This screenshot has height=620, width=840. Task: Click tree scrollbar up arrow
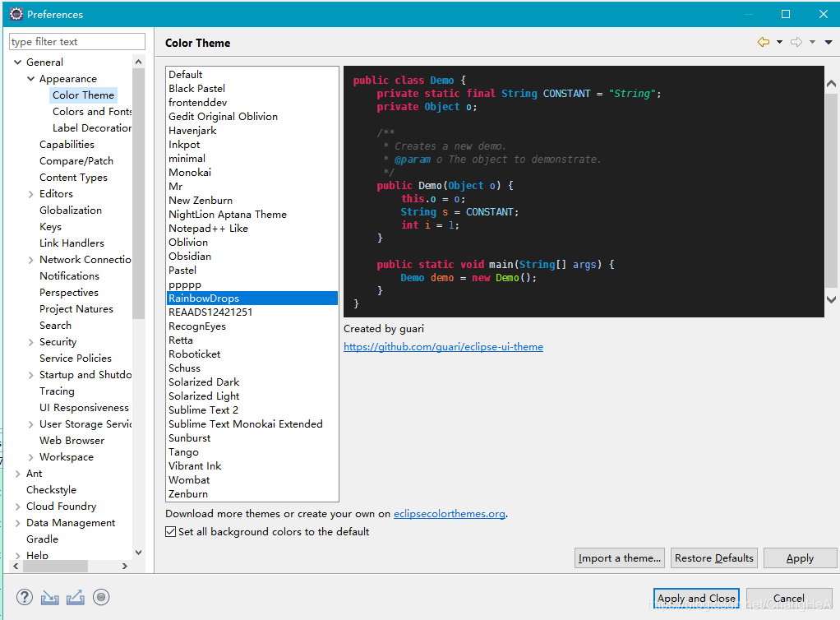(139, 62)
